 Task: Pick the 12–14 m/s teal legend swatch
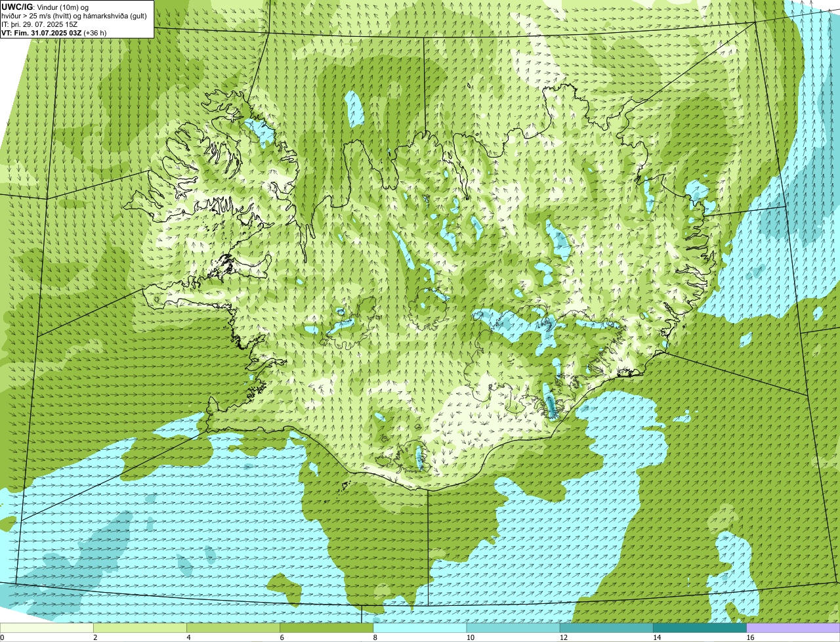coord(606,628)
